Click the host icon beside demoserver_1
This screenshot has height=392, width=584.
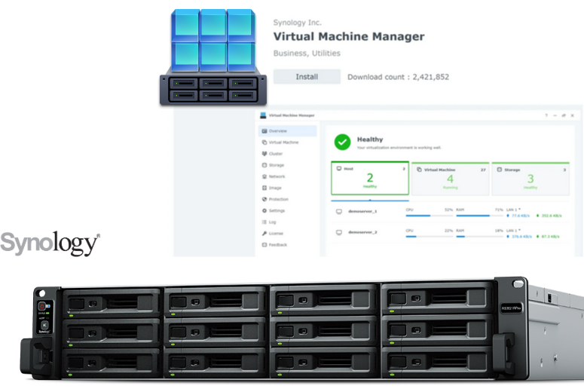click(339, 212)
